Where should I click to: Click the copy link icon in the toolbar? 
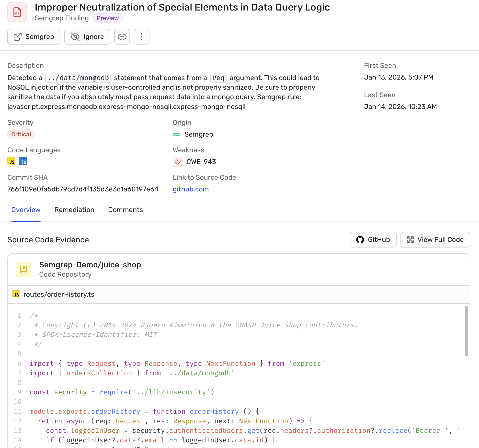[122, 37]
